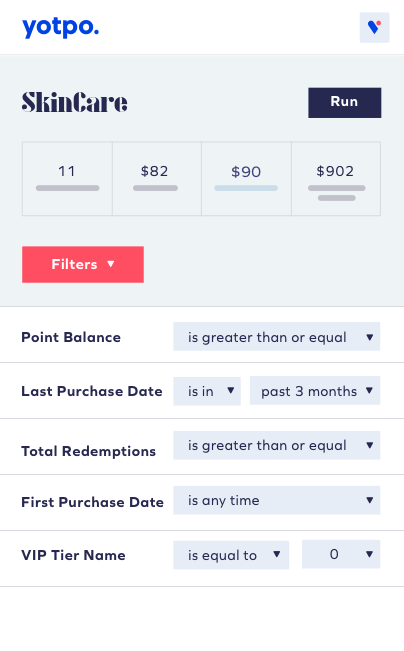Open Last Purchase Date 'is in' dropdown
Viewport: 404px width, 651px height.
(207, 391)
